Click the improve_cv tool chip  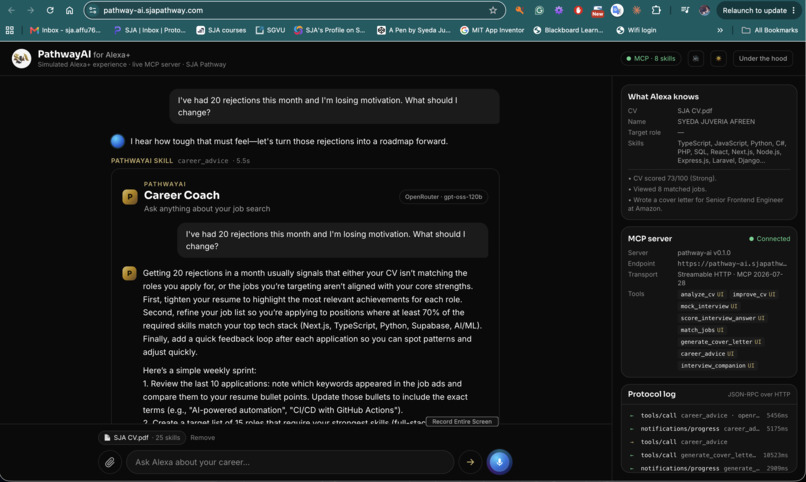click(x=754, y=294)
